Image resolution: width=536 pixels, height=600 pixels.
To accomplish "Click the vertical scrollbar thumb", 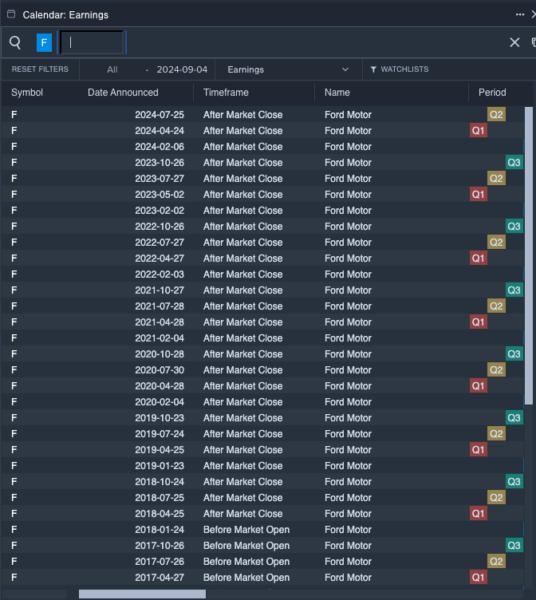I will [x=529, y=255].
